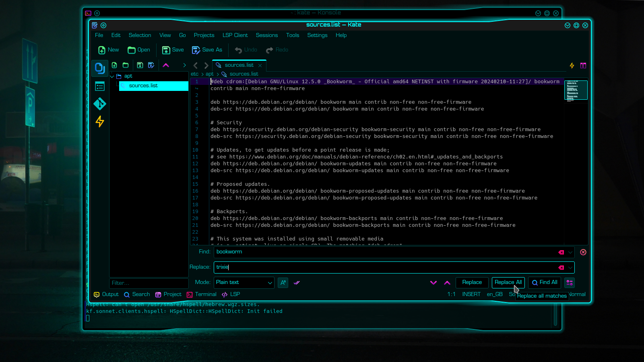This screenshot has width=644, height=362.
Task: Click split view icon at top right
Action: click(x=583, y=66)
